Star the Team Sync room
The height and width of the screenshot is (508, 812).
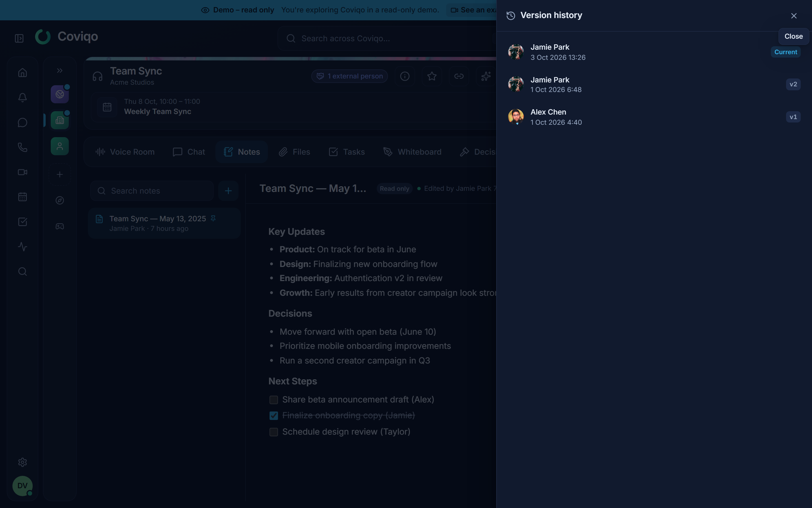pyautogui.click(x=432, y=76)
